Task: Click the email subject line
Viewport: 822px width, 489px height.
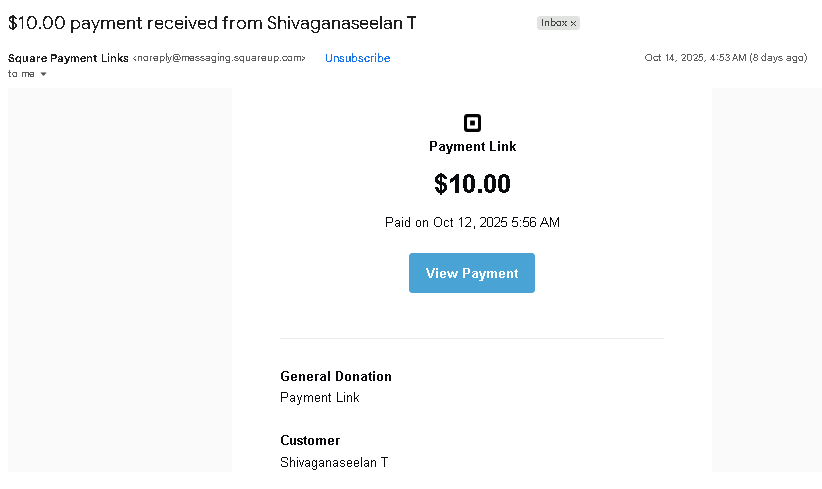Action: (212, 22)
